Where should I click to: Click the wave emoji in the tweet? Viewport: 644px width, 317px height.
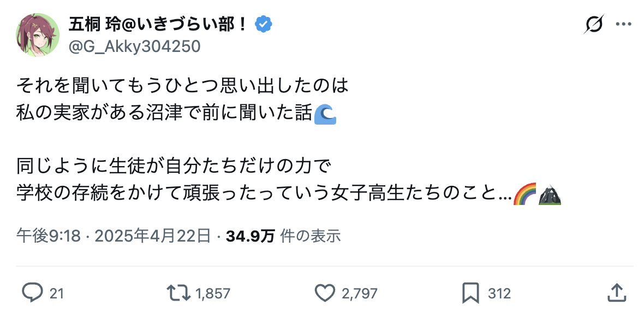[325, 114]
